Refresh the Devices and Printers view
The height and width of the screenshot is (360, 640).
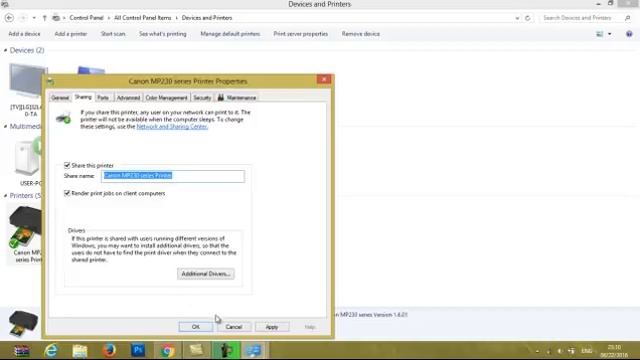pos(527,18)
